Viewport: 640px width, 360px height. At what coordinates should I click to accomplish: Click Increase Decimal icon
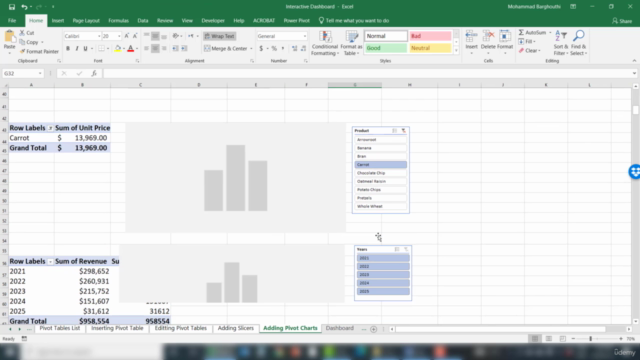point(294,49)
